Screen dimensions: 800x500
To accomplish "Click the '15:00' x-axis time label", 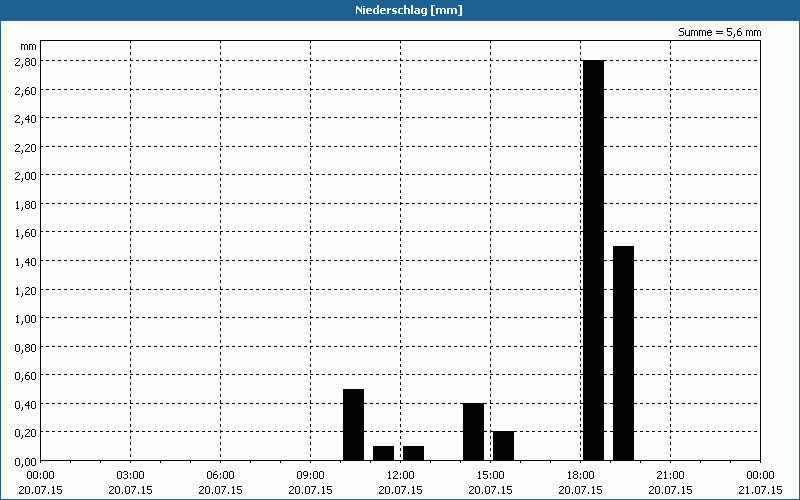I will click(490, 476).
